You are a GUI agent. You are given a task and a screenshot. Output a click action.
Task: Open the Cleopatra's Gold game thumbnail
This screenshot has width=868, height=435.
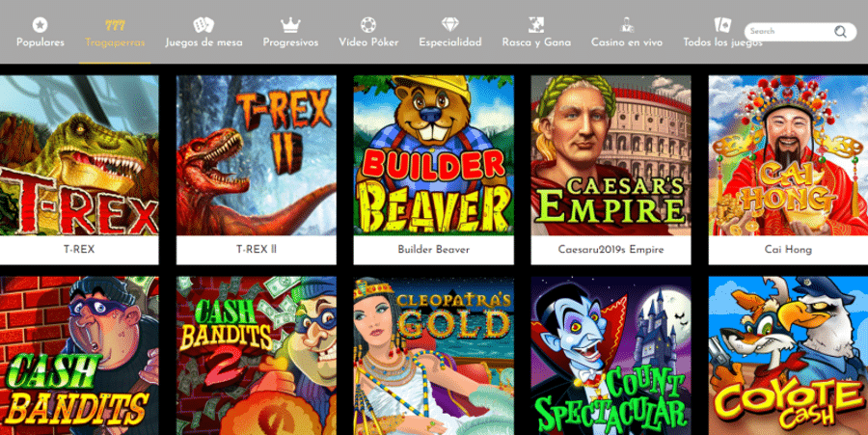433,356
